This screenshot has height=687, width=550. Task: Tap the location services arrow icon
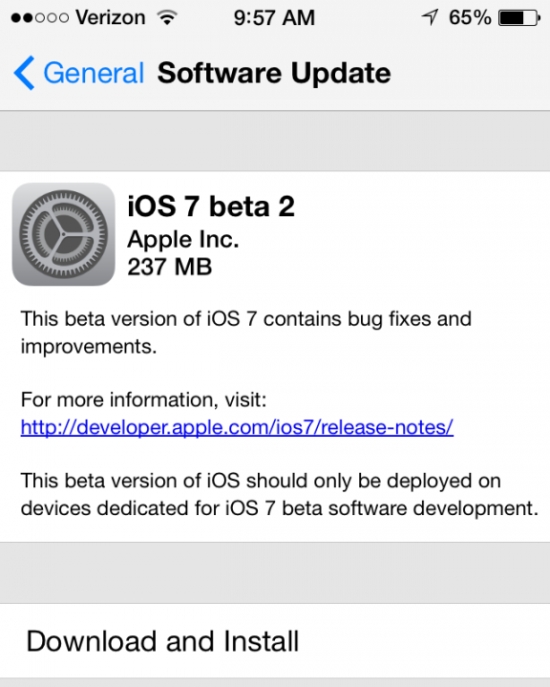click(x=430, y=18)
